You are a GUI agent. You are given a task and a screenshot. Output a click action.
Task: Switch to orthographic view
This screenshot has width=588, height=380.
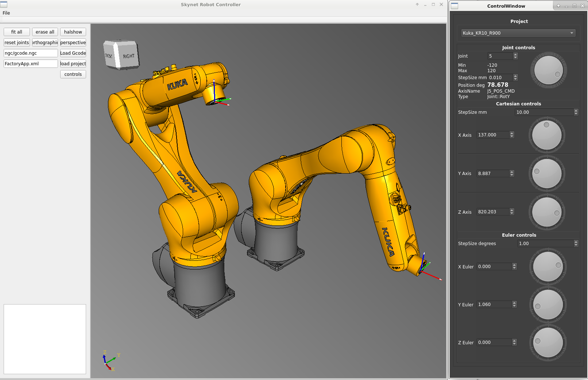coord(45,43)
